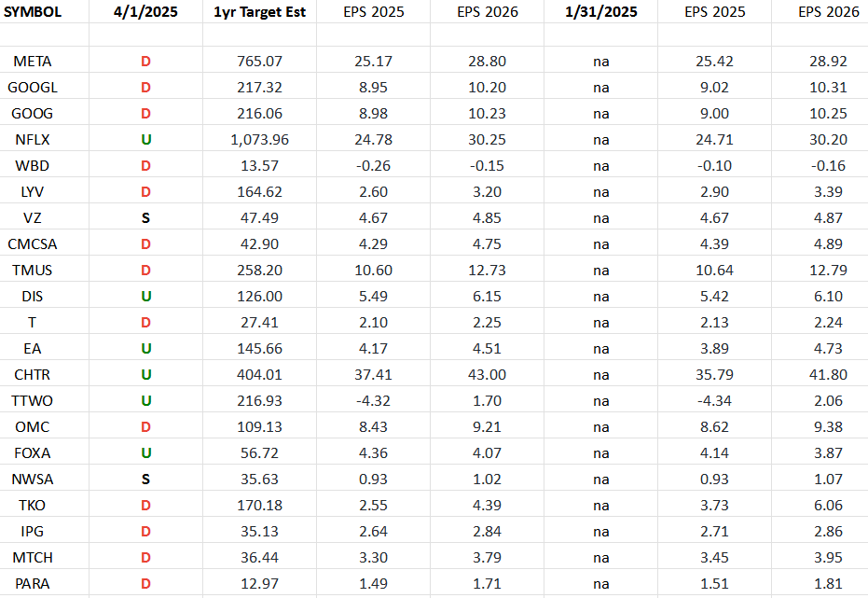This screenshot has height=598, width=868.
Task: Select the SYMBOL header cell
Action: tap(33, 11)
